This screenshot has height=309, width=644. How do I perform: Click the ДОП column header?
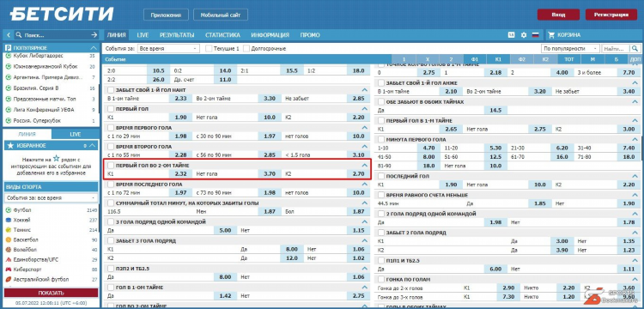click(x=635, y=59)
